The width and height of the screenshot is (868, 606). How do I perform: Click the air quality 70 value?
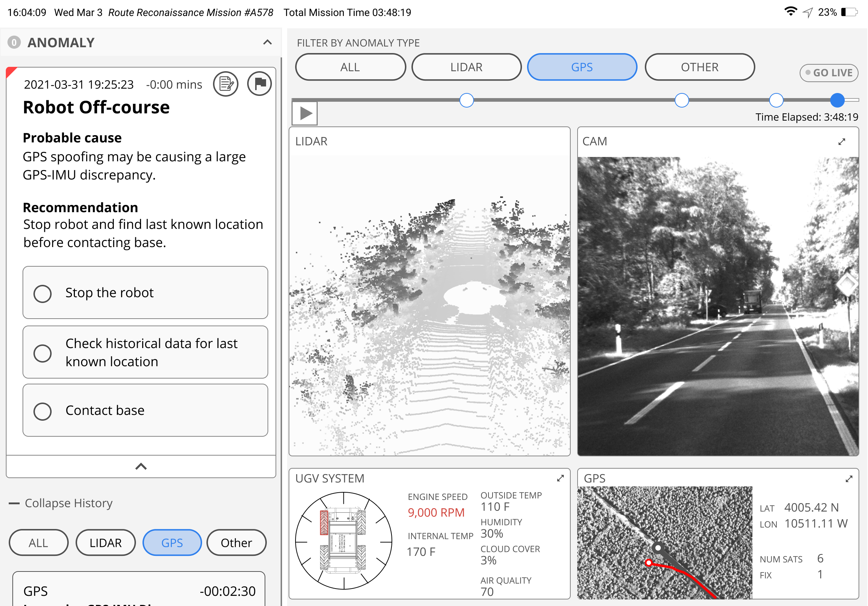[x=487, y=591]
